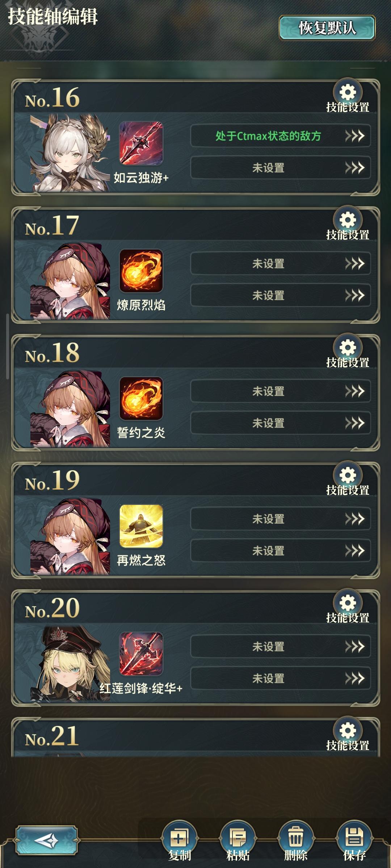The height and width of the screenshot is (868, 391).
Task: Select the blonde capped character portrait No.20
Action: (70, 664)
